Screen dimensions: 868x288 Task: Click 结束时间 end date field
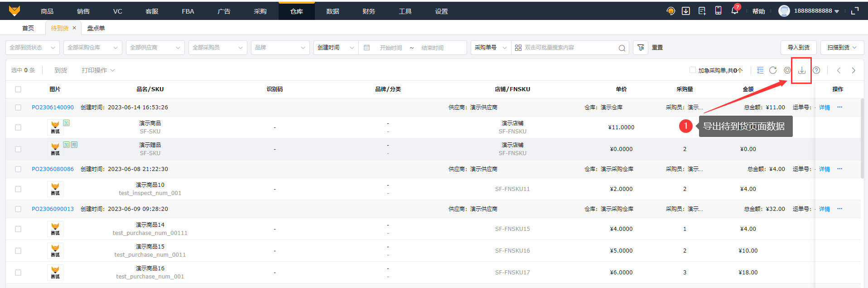tap(433, 48)
